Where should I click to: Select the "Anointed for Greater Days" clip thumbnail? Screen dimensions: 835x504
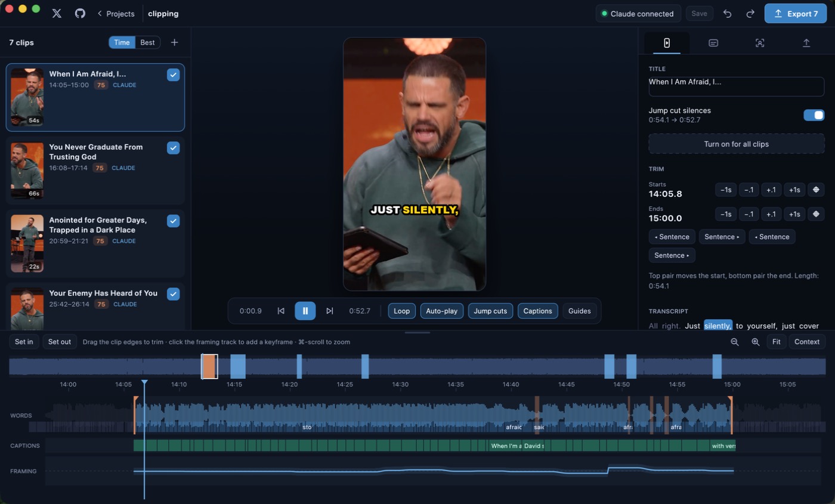coord(27,243)
